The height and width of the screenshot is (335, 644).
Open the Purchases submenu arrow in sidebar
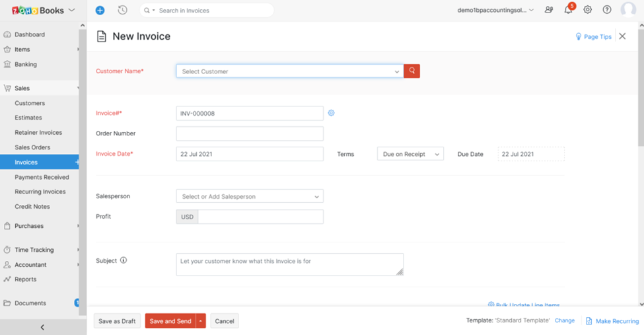[x=78, y=226]
